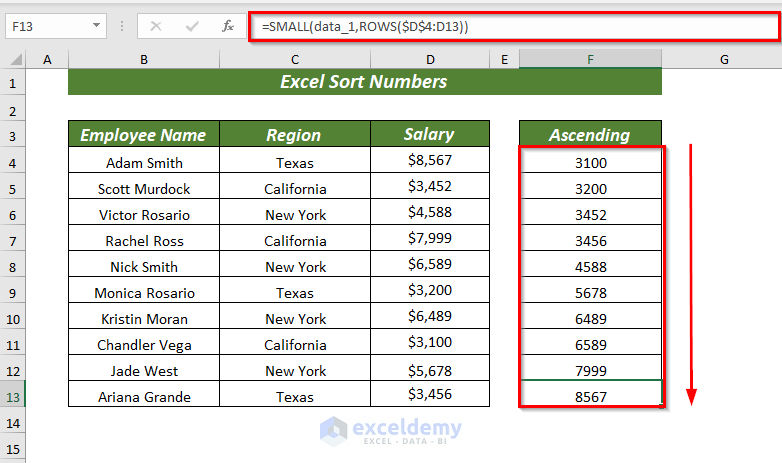Click the Enter checkmark icon in formula bar
The height and width of the screenshot is (463, 782).
pyautogui.click(x=192, y=26)
